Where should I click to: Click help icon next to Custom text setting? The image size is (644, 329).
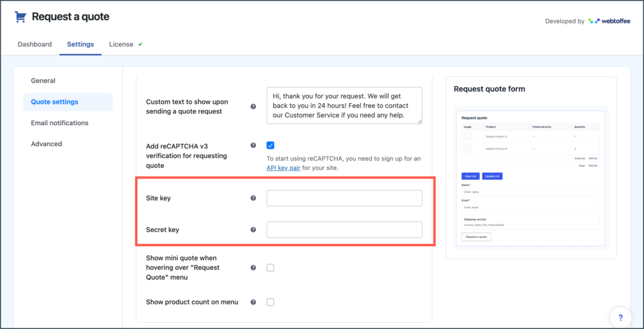click(x=253, y=106)
